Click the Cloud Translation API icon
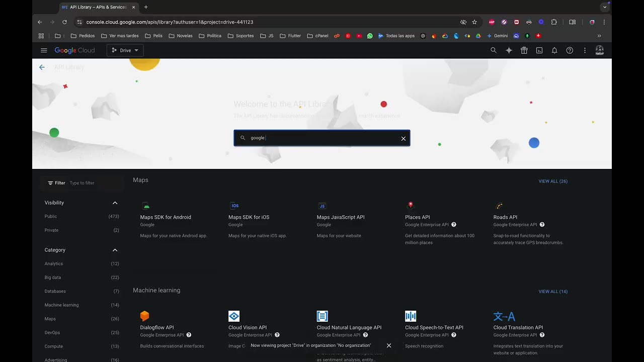The height and width of the screenshot is (362, 644). pyautogui.click(x=504, y=316)
